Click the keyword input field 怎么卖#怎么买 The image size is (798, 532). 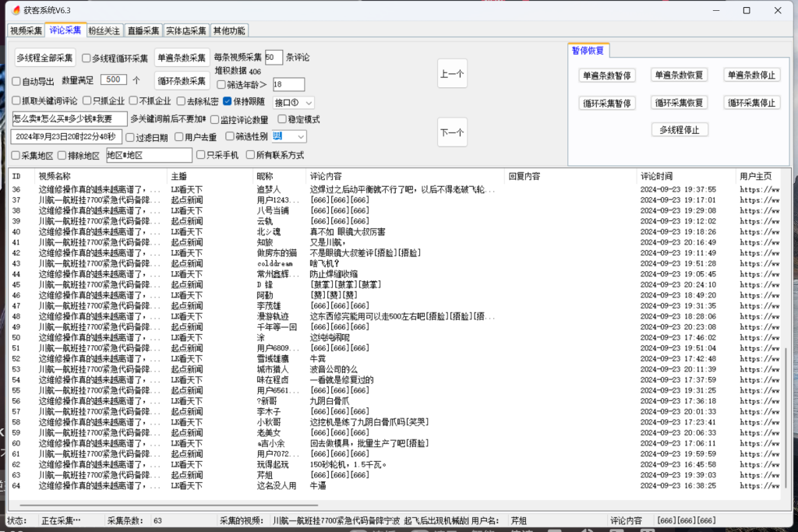tap(69, 119)
